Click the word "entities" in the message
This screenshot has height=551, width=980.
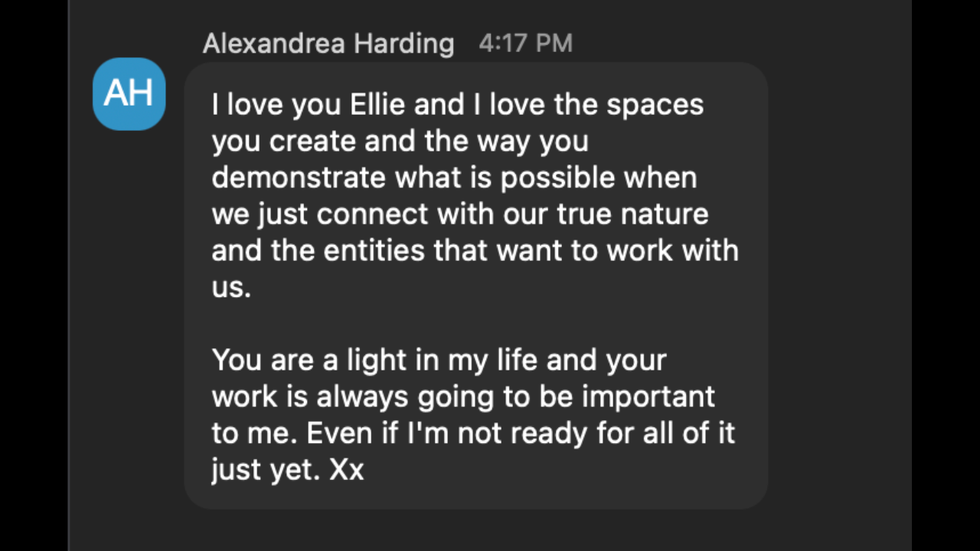coord(379,251)
